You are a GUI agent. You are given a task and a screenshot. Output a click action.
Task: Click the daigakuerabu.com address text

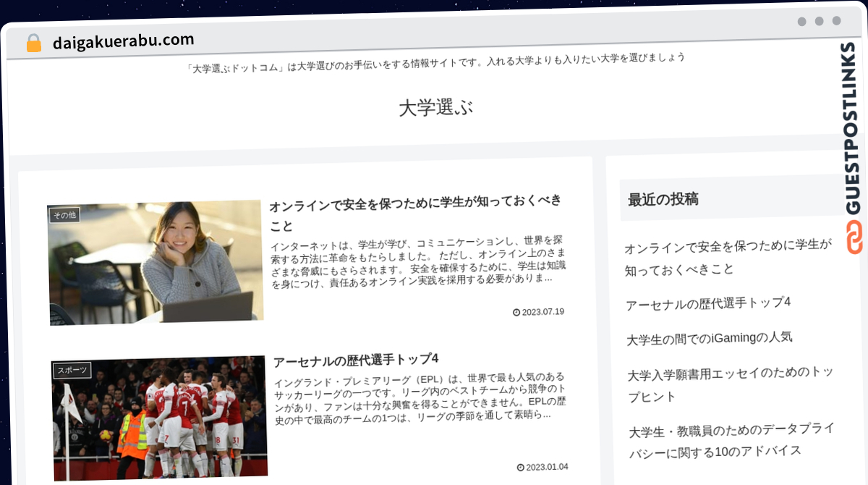[x=123, y=41]
